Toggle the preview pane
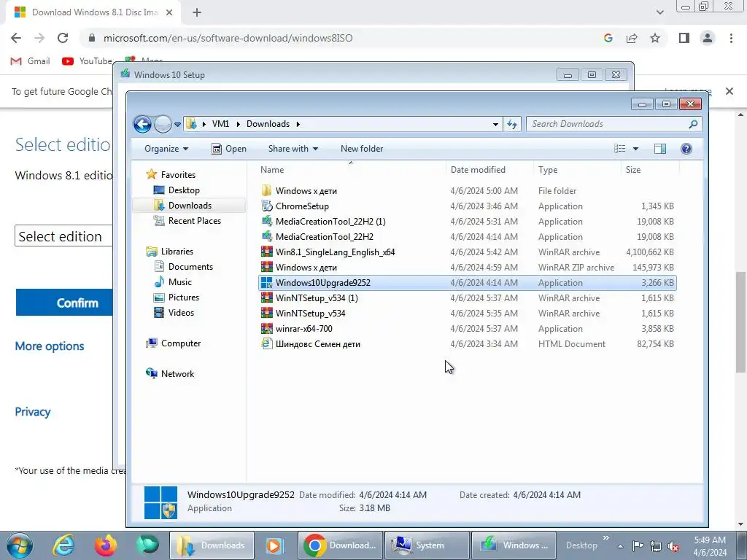Viewport: 747px width, 560px height. pos(659,149)
